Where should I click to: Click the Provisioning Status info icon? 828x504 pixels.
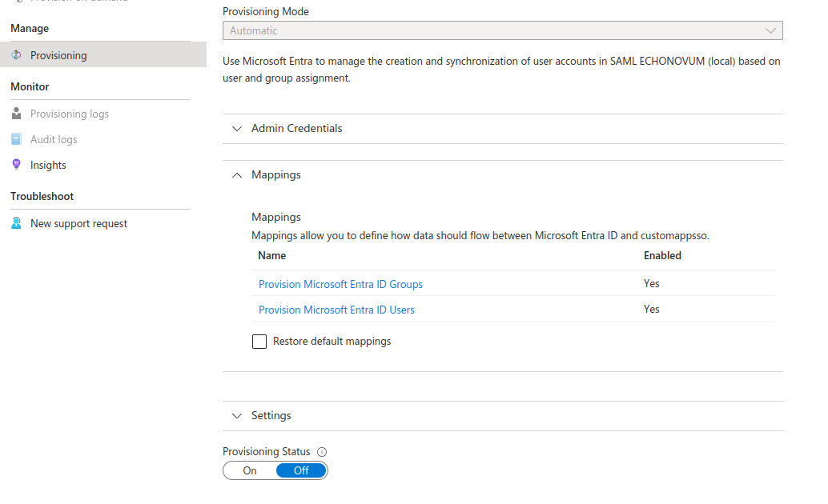tap(322, 452)
